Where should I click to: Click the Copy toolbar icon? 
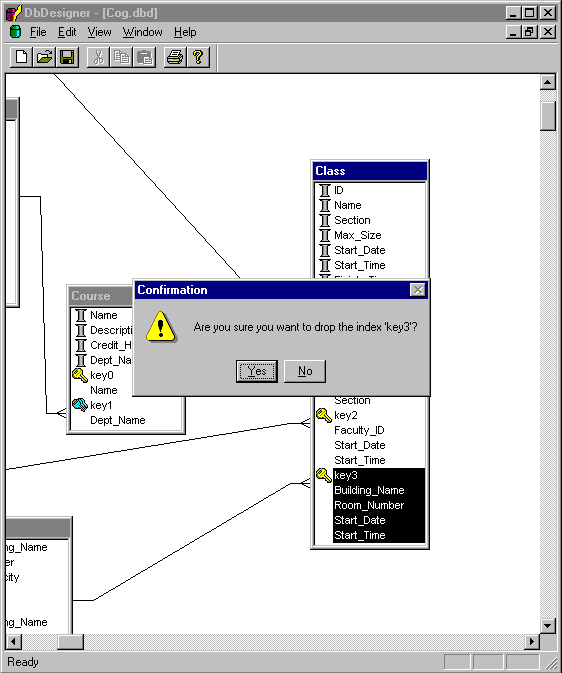(x=122, y=57)
